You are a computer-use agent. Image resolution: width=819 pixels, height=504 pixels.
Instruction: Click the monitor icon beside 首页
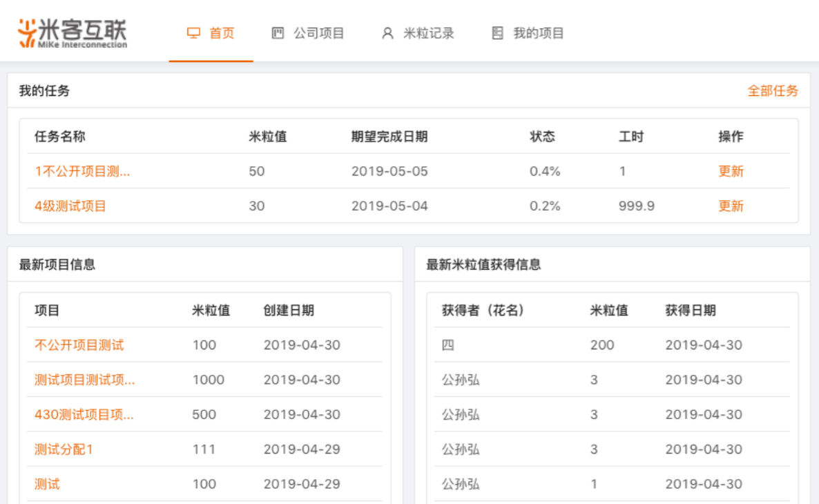click(194, 33)
